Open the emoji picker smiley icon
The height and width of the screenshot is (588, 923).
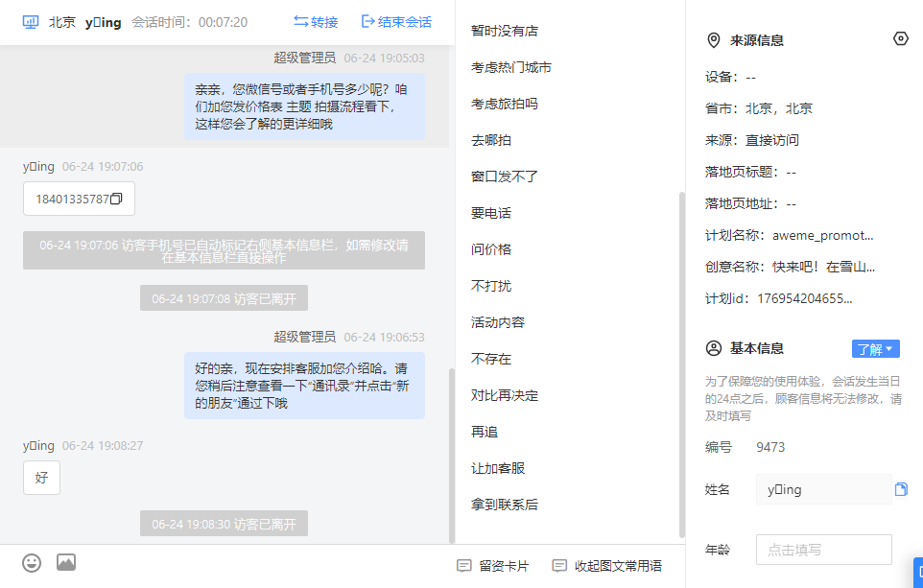[x=32, y=563]
